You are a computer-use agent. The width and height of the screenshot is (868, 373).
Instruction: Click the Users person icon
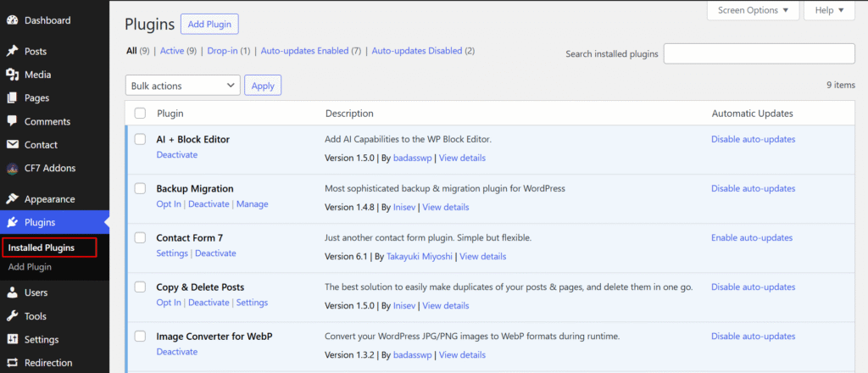click(x=12, y=292)
